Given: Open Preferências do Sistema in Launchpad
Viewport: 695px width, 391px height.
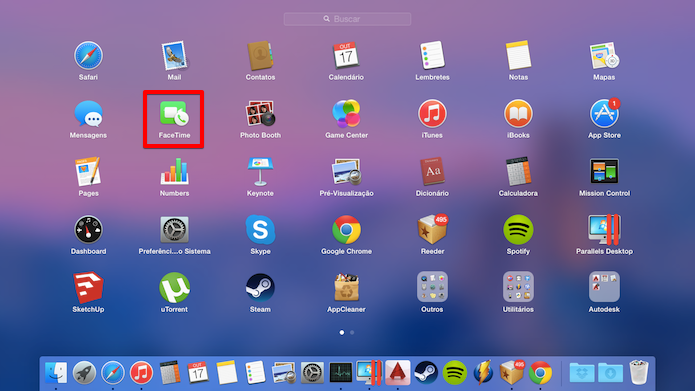Looking at the screenshot, I should coord(174,230).
